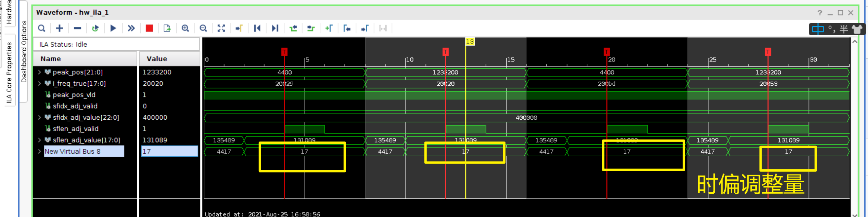
Task: Run trigger with the play icon
Action: (x=113, y=28)
